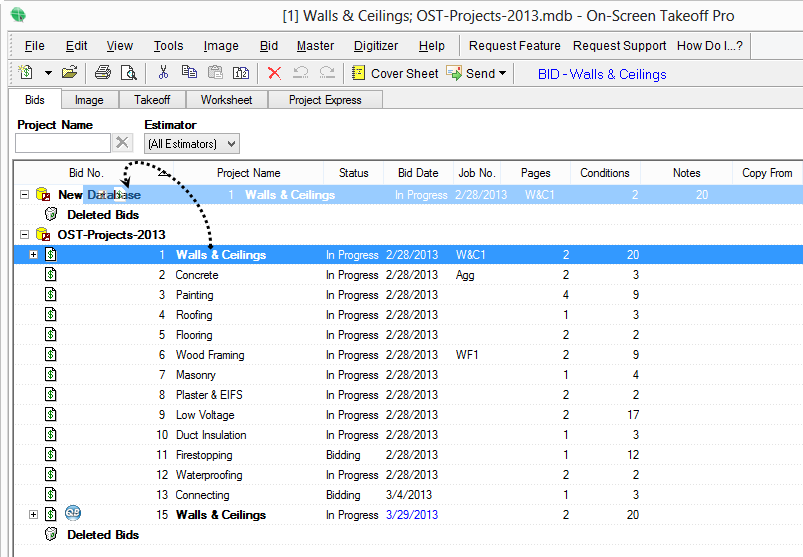Screen dimensions: 803x557
Task: Switch to the Takeoff tab
Action: (152, 100)
